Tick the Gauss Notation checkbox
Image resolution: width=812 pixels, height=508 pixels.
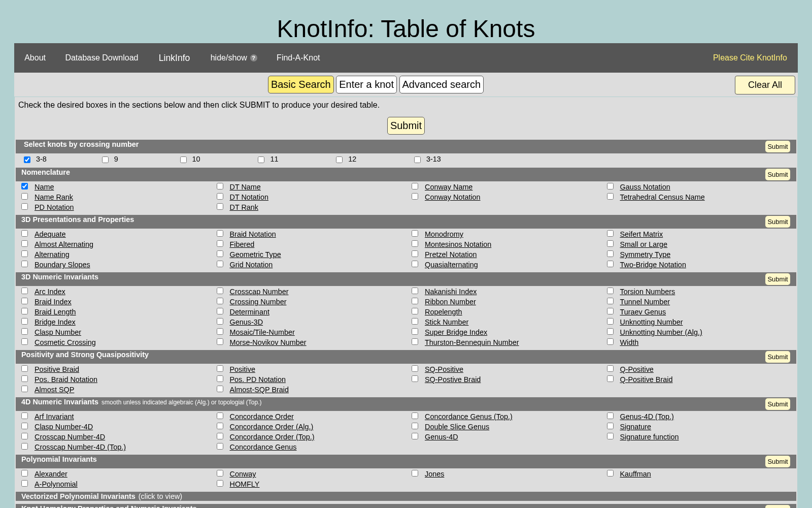[610, 186]
